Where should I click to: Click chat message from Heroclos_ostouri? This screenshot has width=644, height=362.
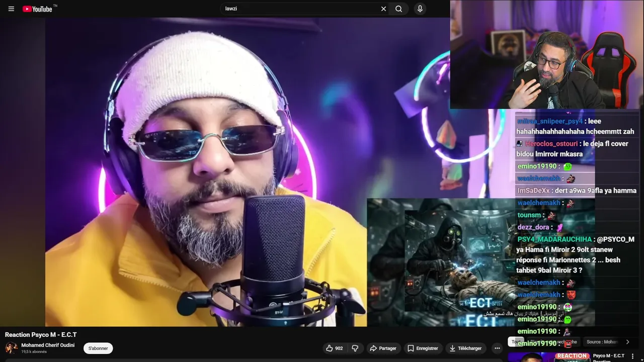(x=577, y=149)
